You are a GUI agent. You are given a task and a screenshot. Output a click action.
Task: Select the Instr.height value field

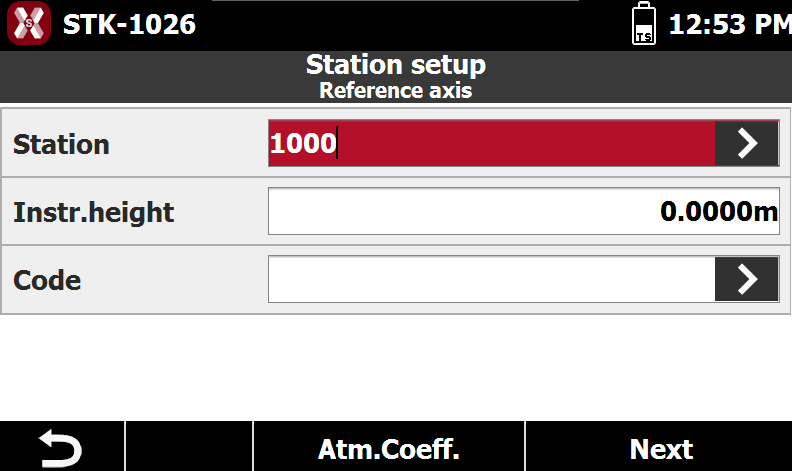[x=524, y=211]
